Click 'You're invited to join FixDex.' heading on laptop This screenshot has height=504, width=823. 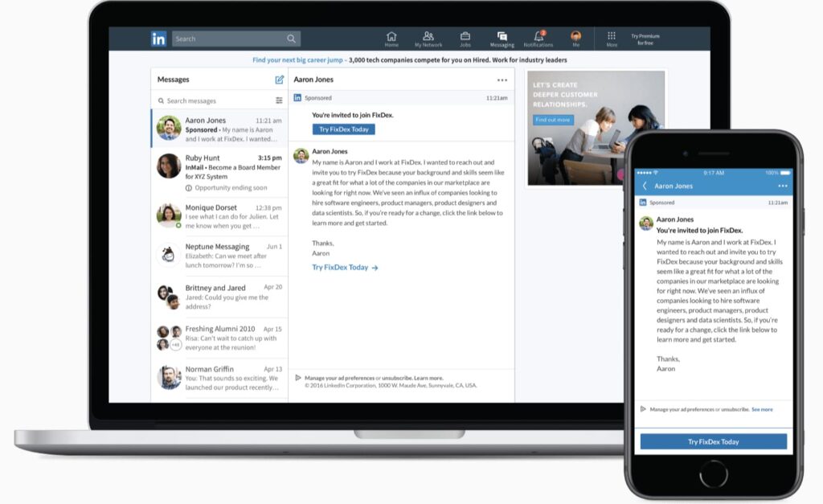pos(353,115)
